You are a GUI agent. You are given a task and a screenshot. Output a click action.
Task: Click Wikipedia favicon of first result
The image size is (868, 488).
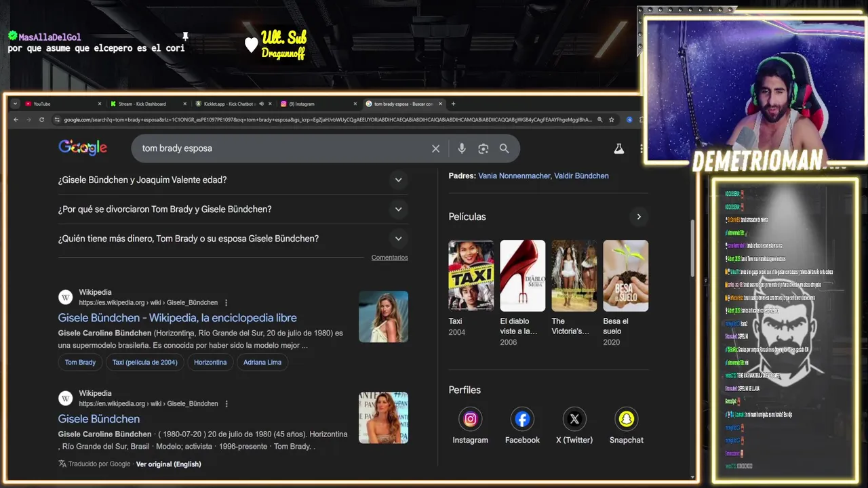(66, 298)
